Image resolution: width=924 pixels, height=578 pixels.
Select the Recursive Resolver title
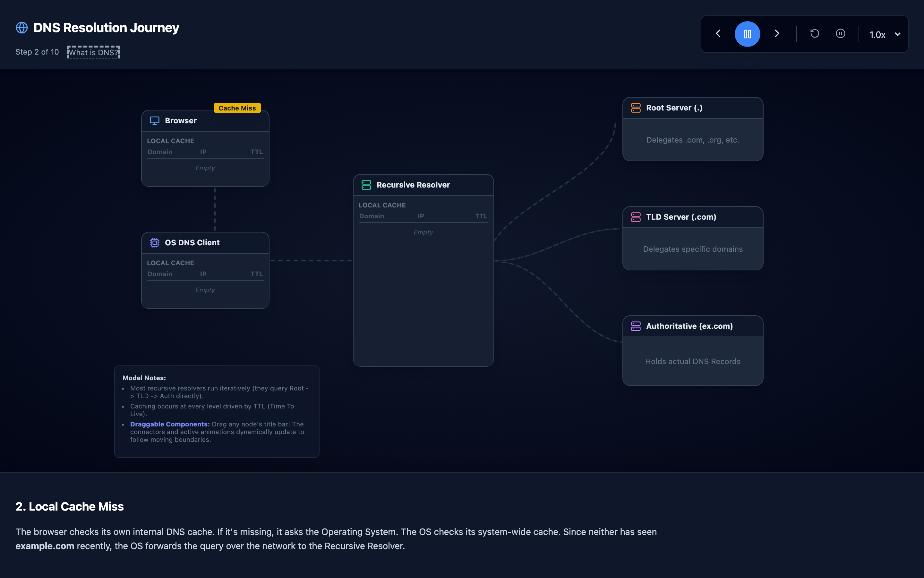(x=413, y=185)
